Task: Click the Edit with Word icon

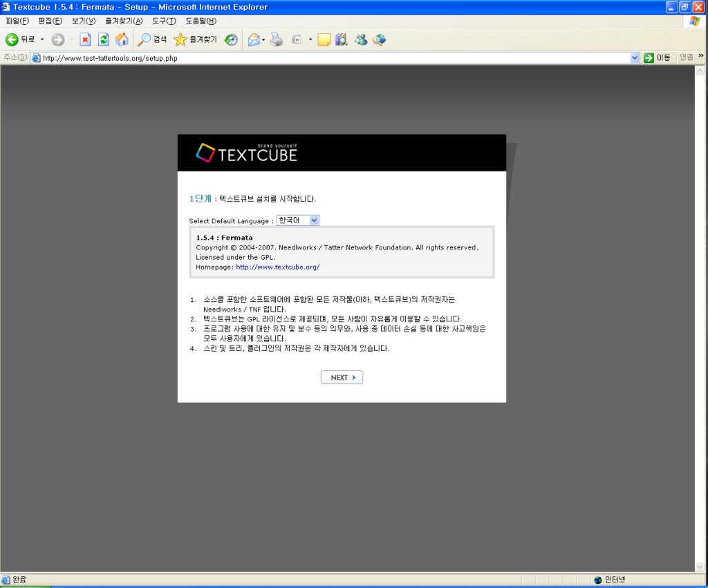Action: tap(297, 39)
